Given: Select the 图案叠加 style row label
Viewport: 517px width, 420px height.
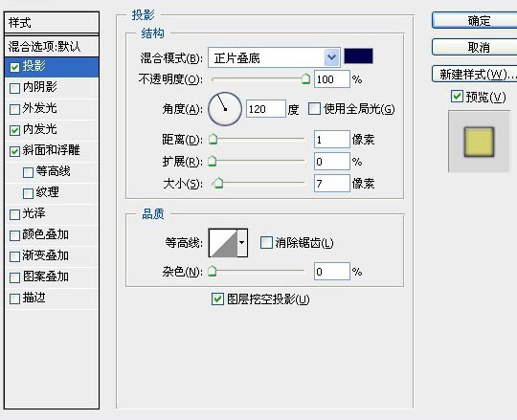Looking at the screenshot, I should click(46, 276).
